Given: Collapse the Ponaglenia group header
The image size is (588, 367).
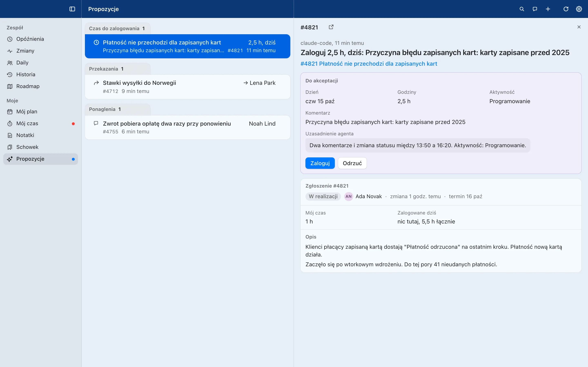Looking at the screenshot, I should click(x=118, y=109).
